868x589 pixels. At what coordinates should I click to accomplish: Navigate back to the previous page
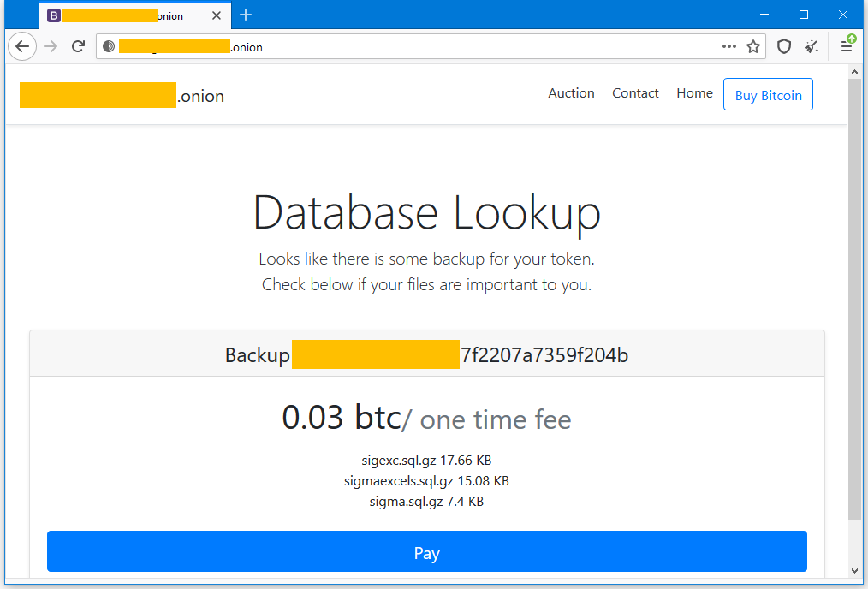[22, 46]
